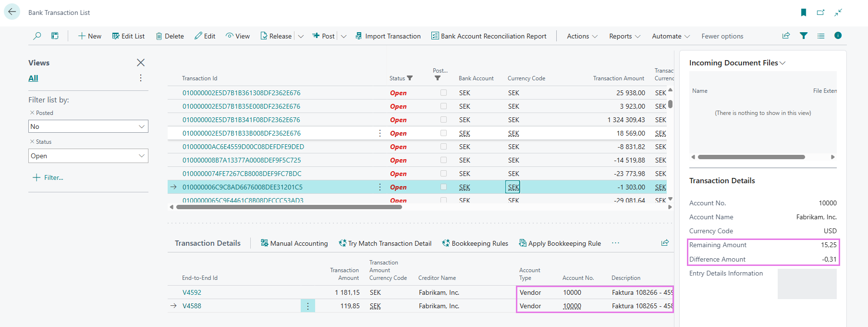Toggle Posted checkbox for amount 25 938,00
The width and height of the screenshot is (868, 327).
coord(443,93)
